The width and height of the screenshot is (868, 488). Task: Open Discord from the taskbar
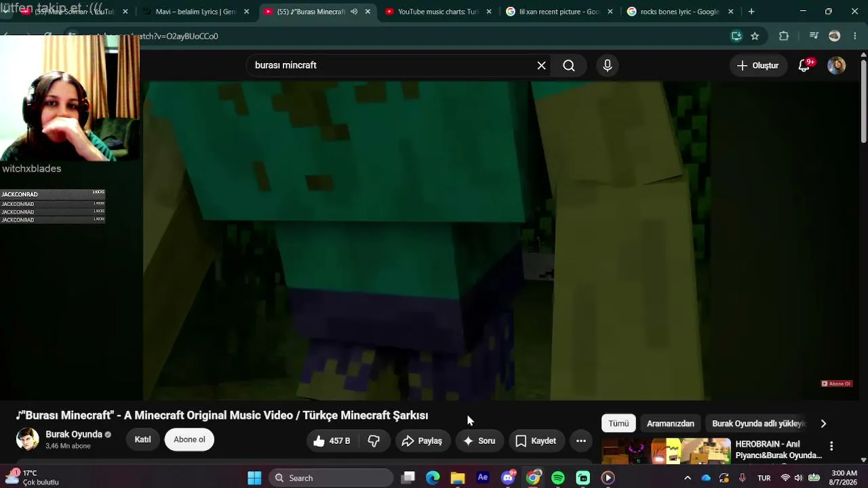pyautogui.click(x=508, y=478)
